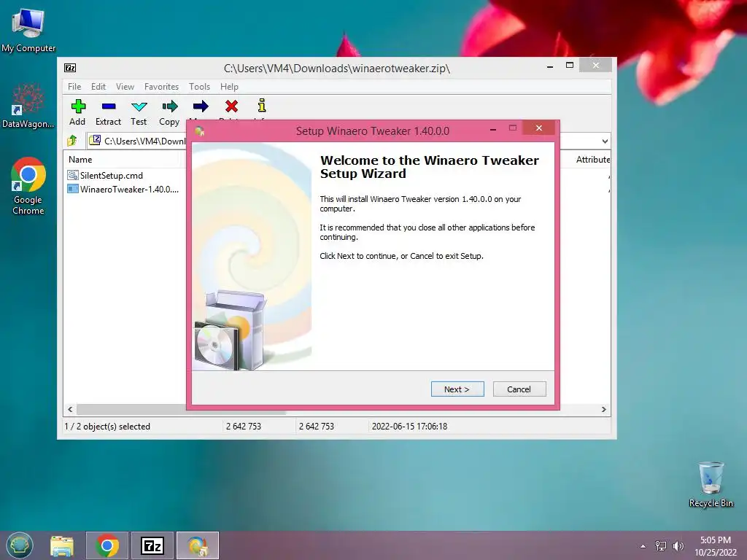Select the DataWagon desktop shortcut
Screen dimensions: 747x560
[28, 106]
